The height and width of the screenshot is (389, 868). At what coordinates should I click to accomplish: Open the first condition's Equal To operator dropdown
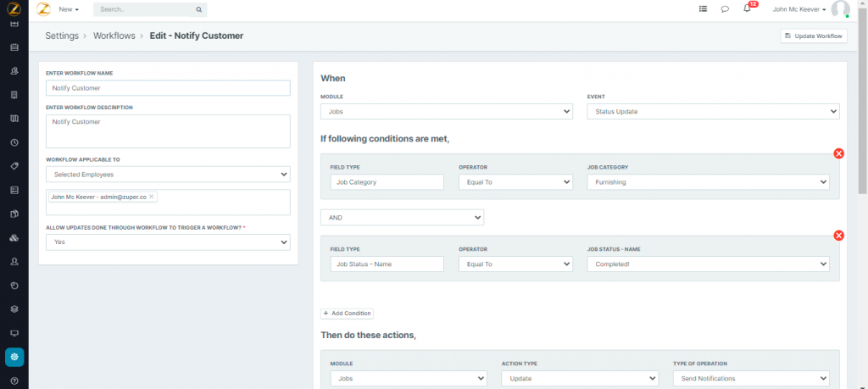515,182
